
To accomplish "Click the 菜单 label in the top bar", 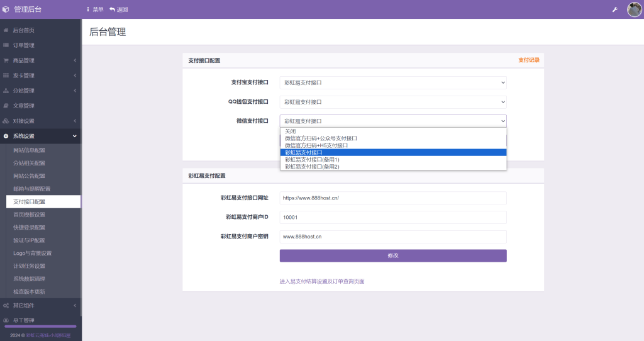I will pyautogui.click(x=98, y=9).
